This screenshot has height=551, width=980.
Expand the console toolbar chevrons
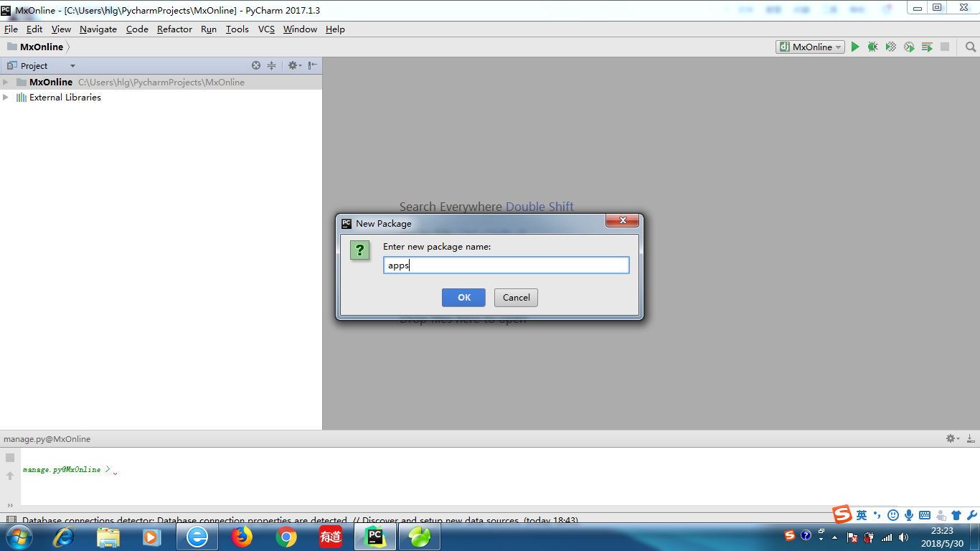[10, 505]
